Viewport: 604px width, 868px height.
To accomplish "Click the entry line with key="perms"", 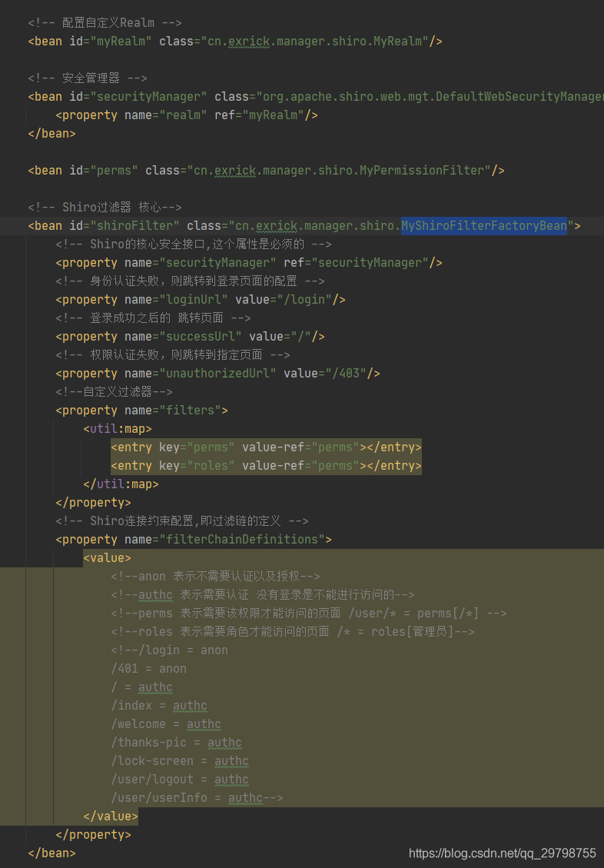I will [266, 447].
